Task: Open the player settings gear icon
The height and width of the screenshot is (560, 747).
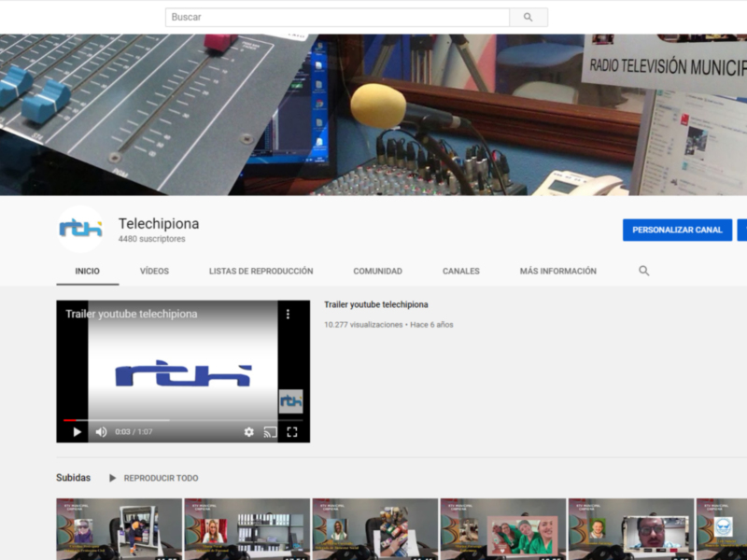Action: tap(248, 432)
